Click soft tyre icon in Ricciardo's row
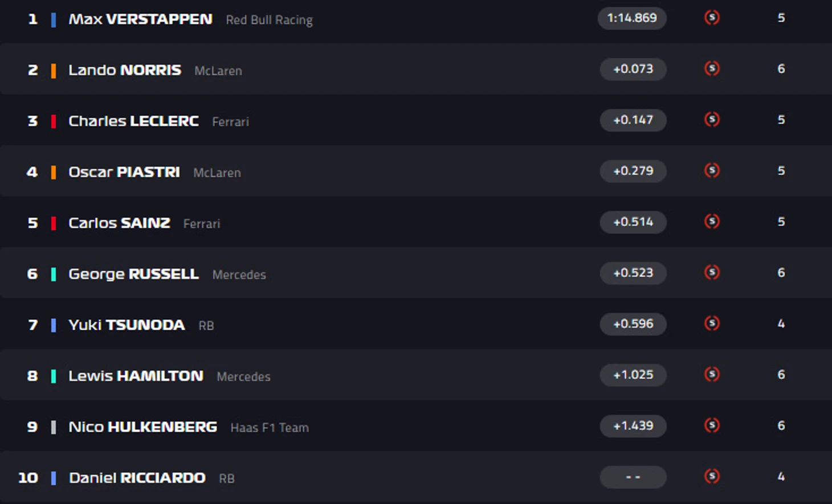This screenshot has height=504, width=832. [x=712, y=477]
